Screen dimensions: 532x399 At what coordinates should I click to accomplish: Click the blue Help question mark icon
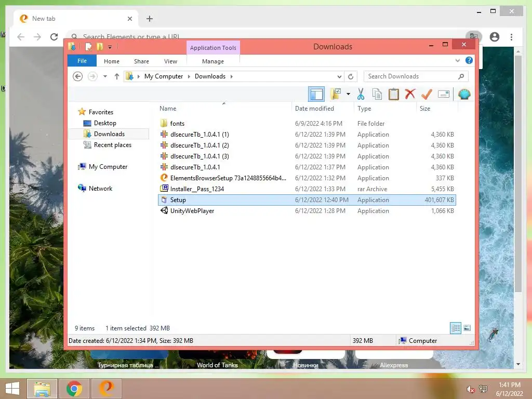coord(469,60)
